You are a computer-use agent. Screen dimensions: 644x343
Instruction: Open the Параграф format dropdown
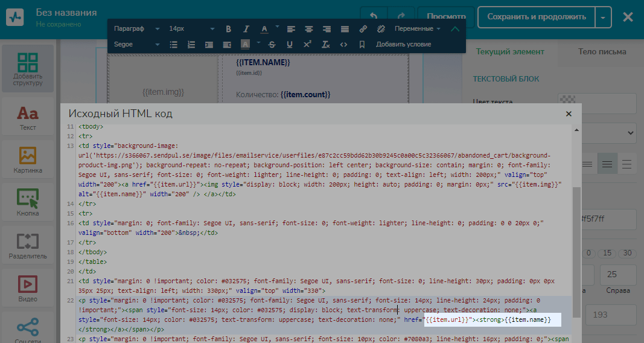pyautogui.click(x=137, y=29)
